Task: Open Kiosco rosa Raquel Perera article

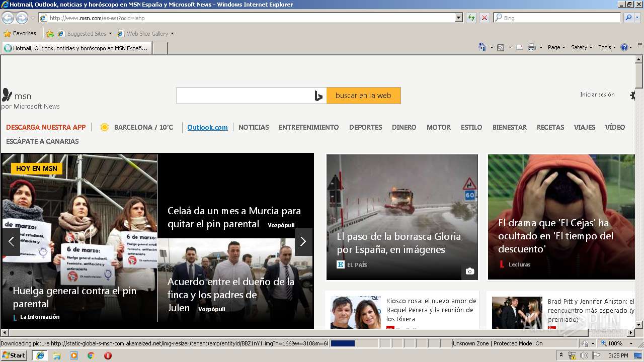Action: (x=431, y=310)
